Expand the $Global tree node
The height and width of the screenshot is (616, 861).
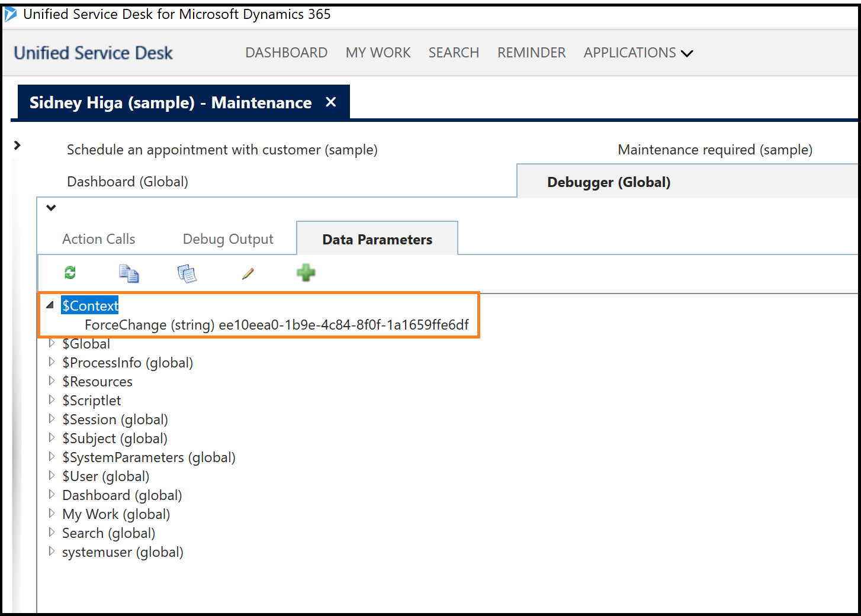(52, 343)
